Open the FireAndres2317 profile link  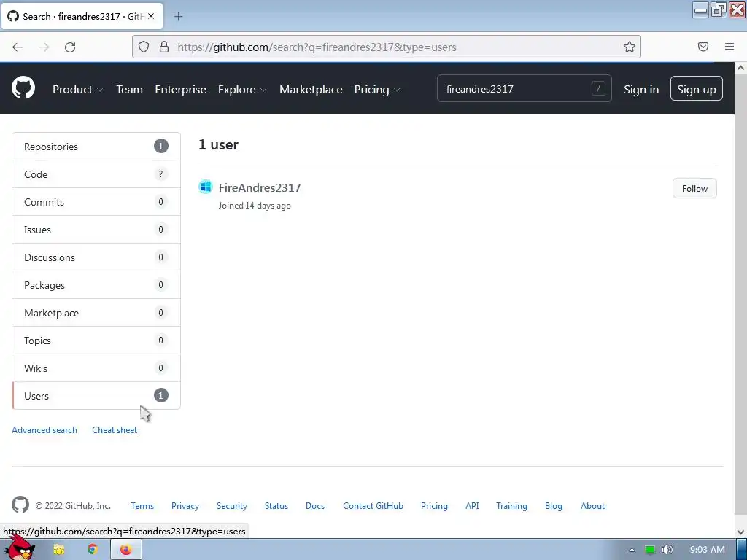[x=260, y=187]
